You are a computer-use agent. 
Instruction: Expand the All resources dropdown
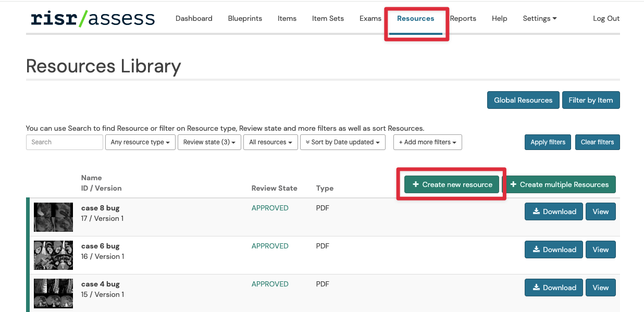[x=270, y=142]
